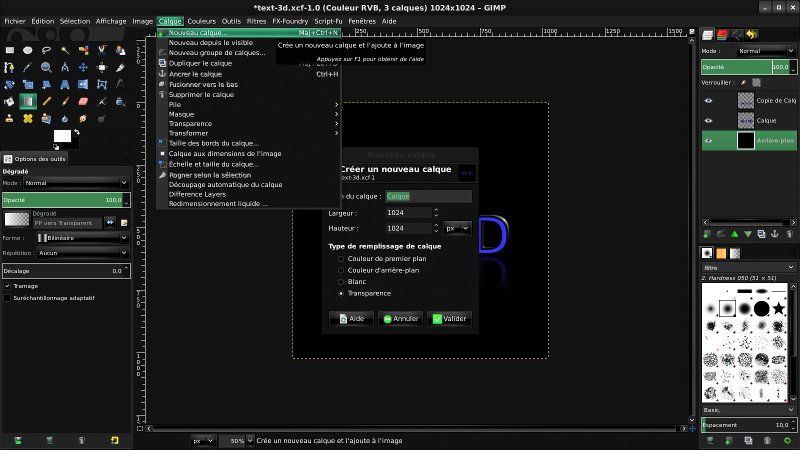Image resolution: width=800 pixels, height=450 pixels.
Task: Select the Blend gradient tool
Action: click(x=28, y=102)
